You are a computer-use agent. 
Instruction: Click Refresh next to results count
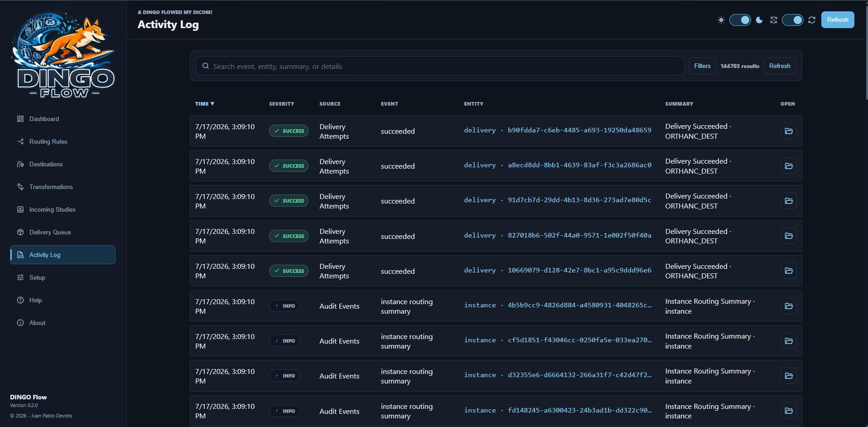click(780, 66)
